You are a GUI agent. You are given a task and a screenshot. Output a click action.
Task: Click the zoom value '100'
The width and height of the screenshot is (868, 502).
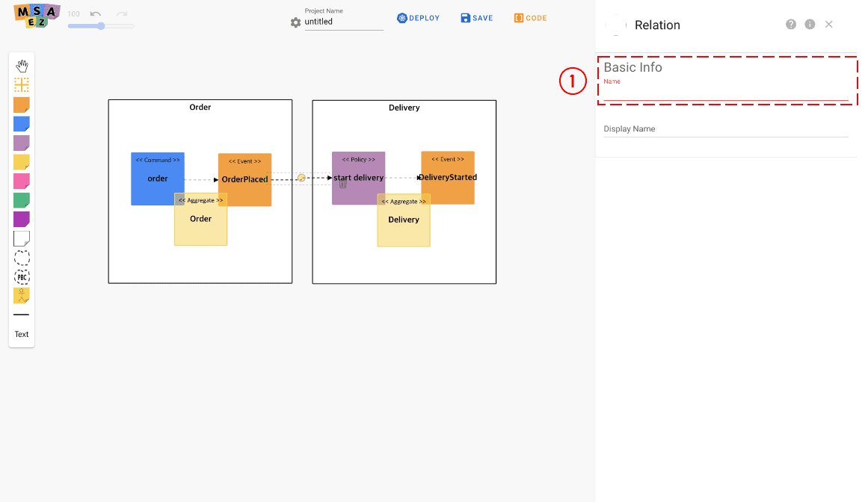pos(73,14)
